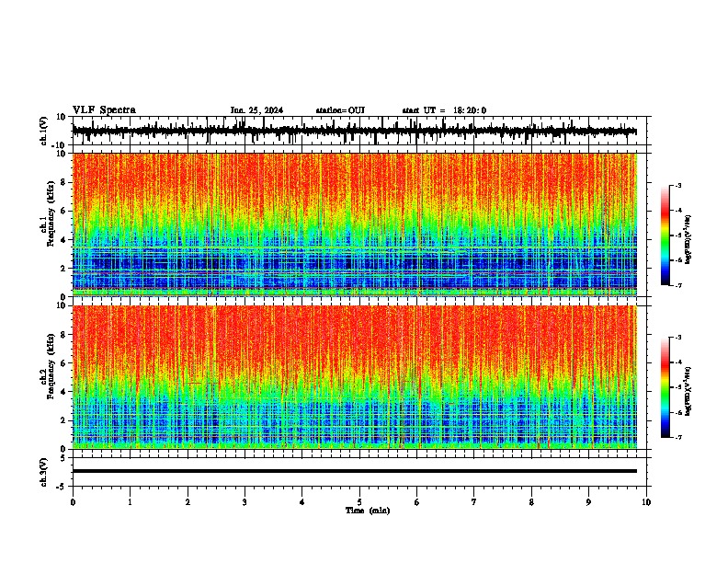Click the "6" tick on the time axis
This screenshot has height=563, width=728.
[x=417, y=502]
